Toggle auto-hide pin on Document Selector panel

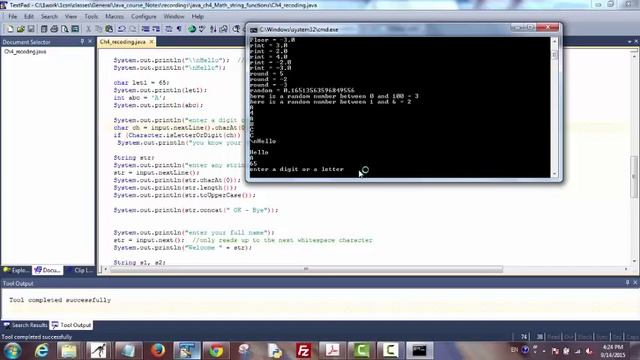[82, 42]
